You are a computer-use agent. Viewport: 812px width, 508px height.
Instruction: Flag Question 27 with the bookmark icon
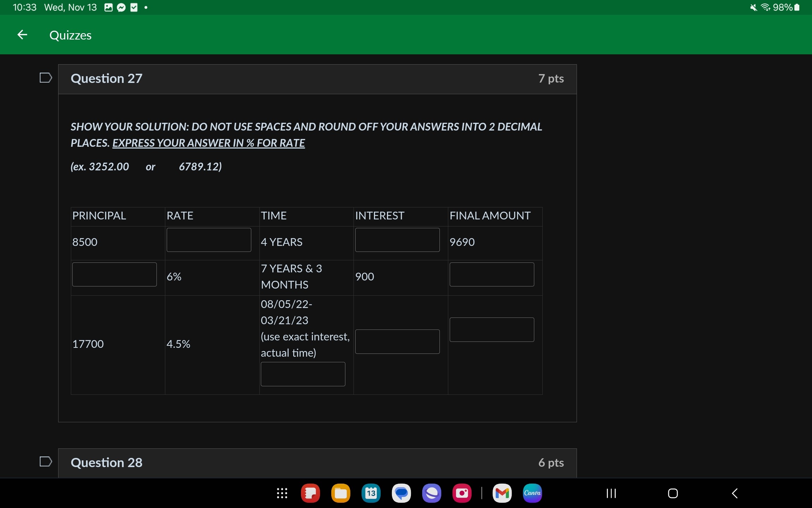point(45,78)
